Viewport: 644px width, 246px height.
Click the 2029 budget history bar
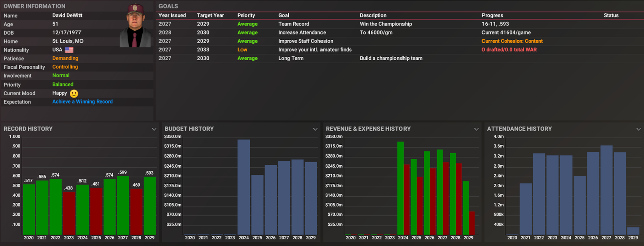tap(311, 198)
